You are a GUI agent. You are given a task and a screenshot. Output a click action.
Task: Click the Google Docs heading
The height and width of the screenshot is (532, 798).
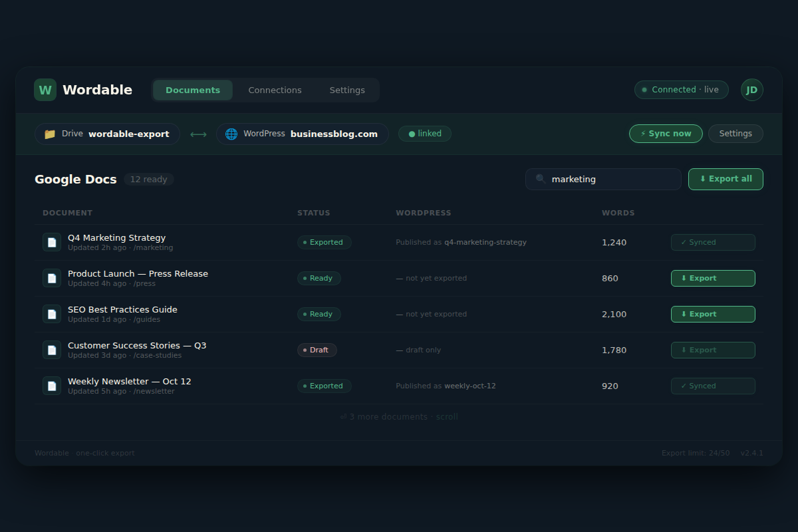pos(76,180)
